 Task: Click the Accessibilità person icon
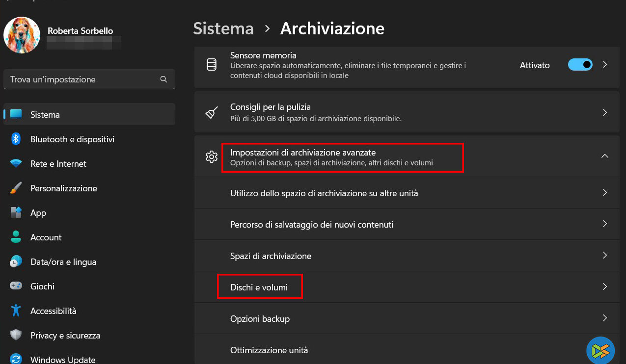16,311
